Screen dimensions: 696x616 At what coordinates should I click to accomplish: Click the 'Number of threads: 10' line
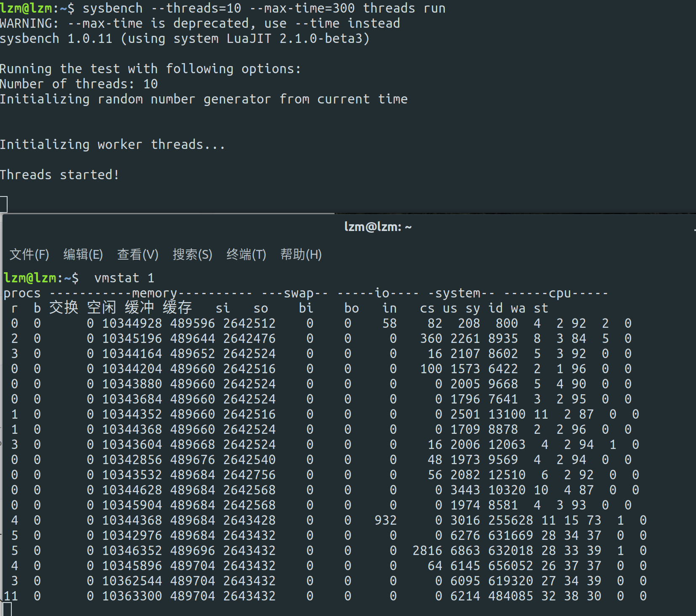(x=79, y=84)
